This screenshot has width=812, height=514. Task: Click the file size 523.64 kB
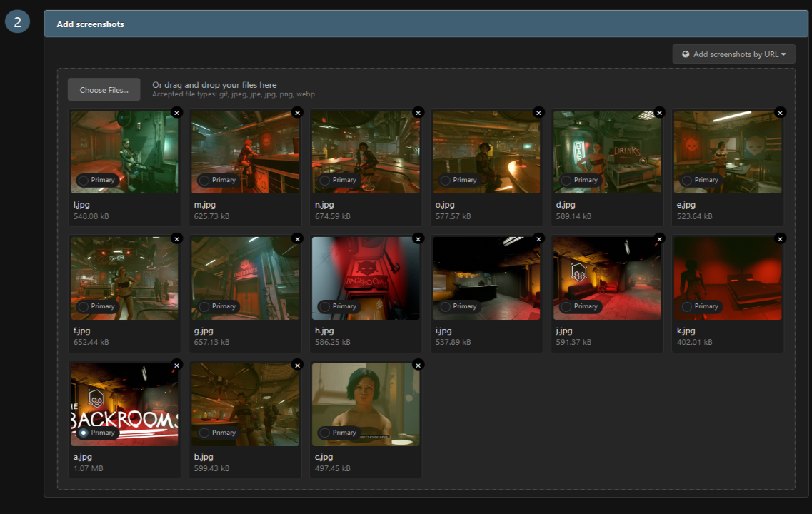[x=694, y=216]
